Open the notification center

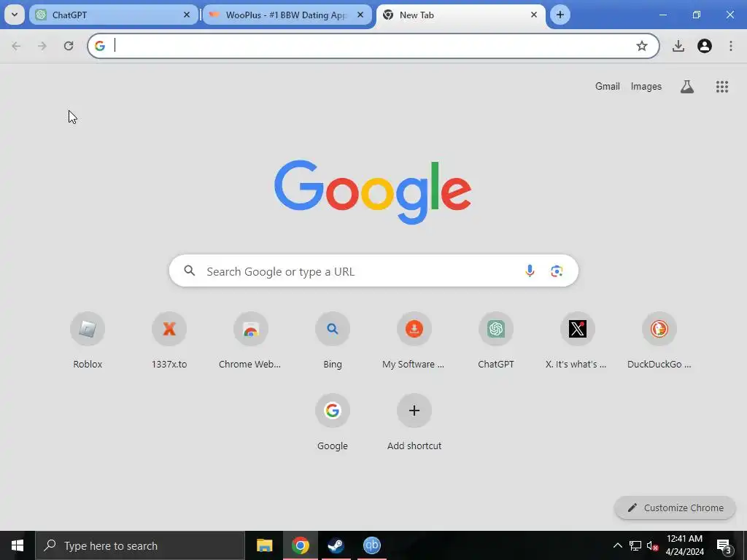point(724,545)
